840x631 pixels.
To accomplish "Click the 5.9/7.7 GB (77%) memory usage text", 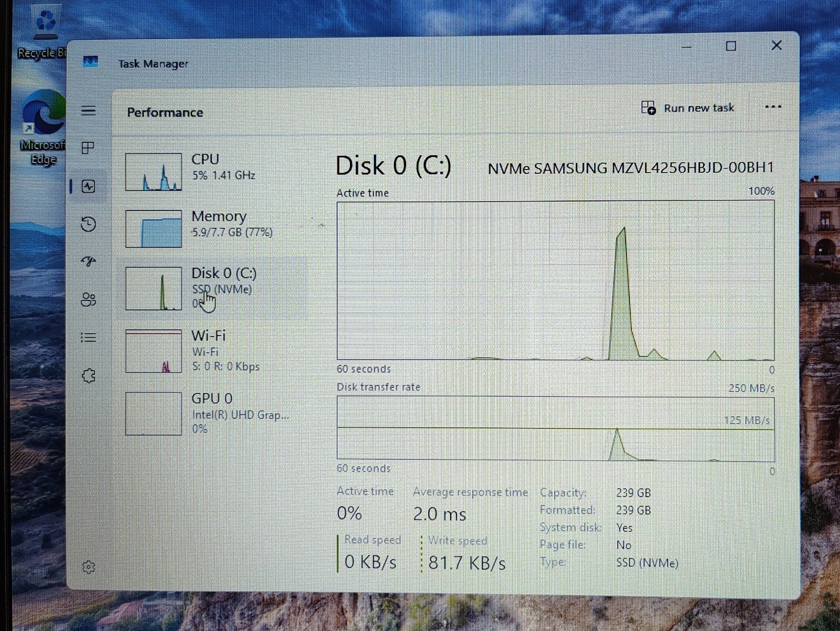I will [x=232, y=232].
